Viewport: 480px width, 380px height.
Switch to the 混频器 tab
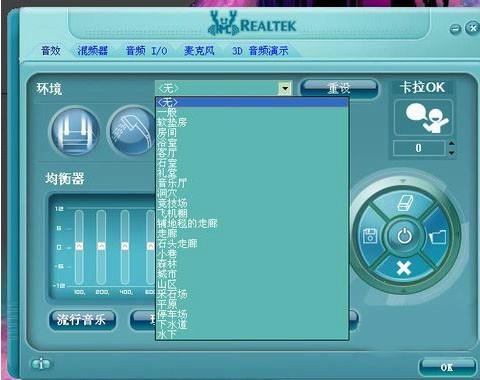[x=93, y=51]
